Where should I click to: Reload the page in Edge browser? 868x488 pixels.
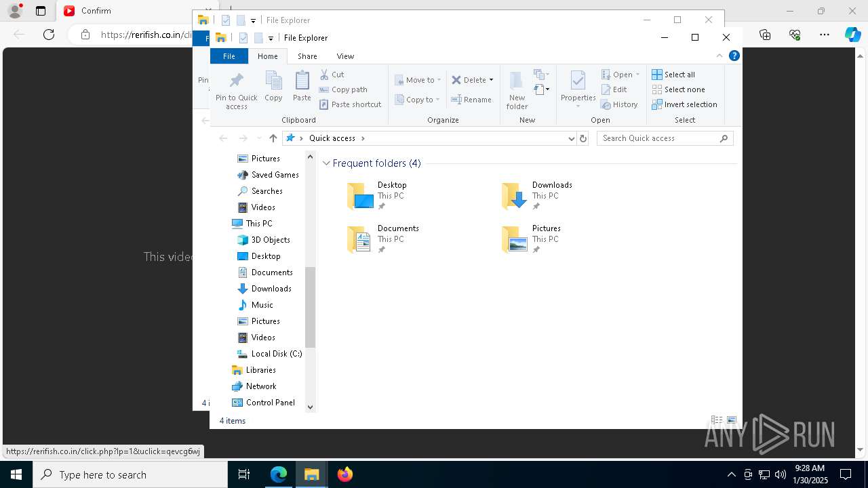tap(49, 35)
